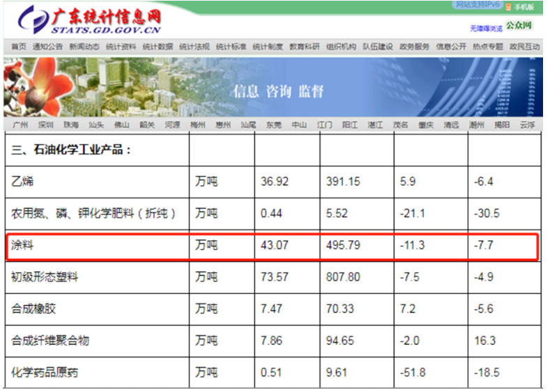
Task: Click the 合成橡胶 row label
Action: (33, 309)
